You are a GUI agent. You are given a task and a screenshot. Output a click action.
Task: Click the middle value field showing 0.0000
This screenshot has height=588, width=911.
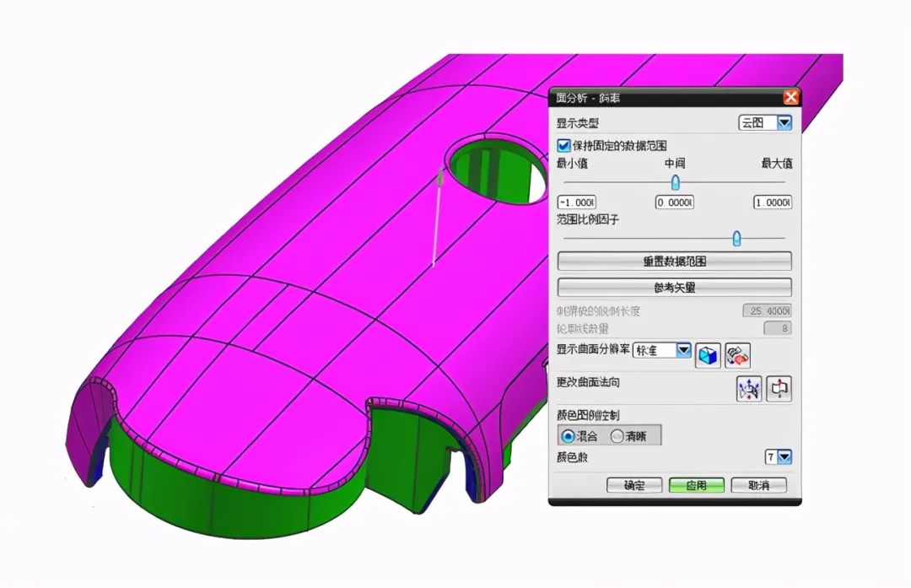click(x=675, y=202)
